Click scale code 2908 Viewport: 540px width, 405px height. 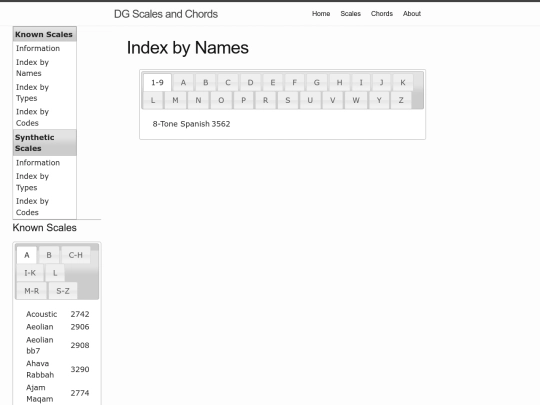pos(80,345)
